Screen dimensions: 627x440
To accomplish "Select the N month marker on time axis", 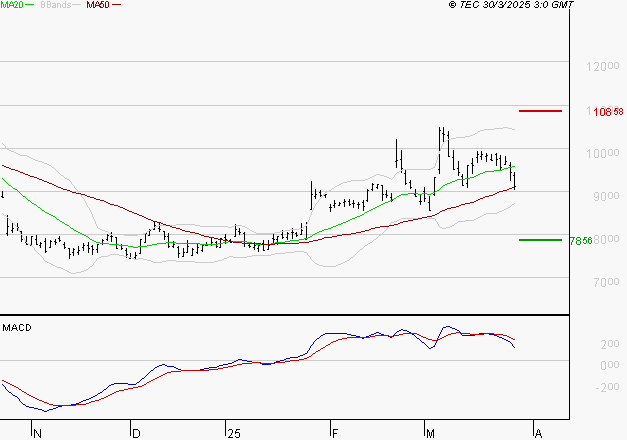I will (38, 433).
